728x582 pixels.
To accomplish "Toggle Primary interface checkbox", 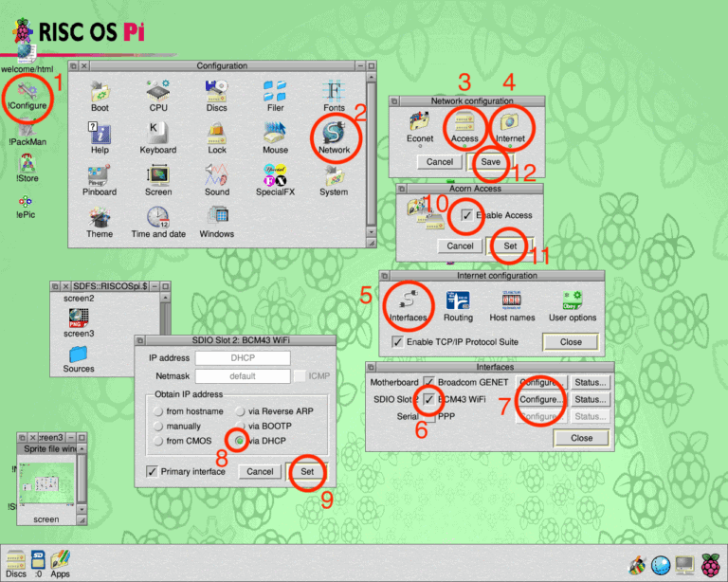I will [152, 471].
